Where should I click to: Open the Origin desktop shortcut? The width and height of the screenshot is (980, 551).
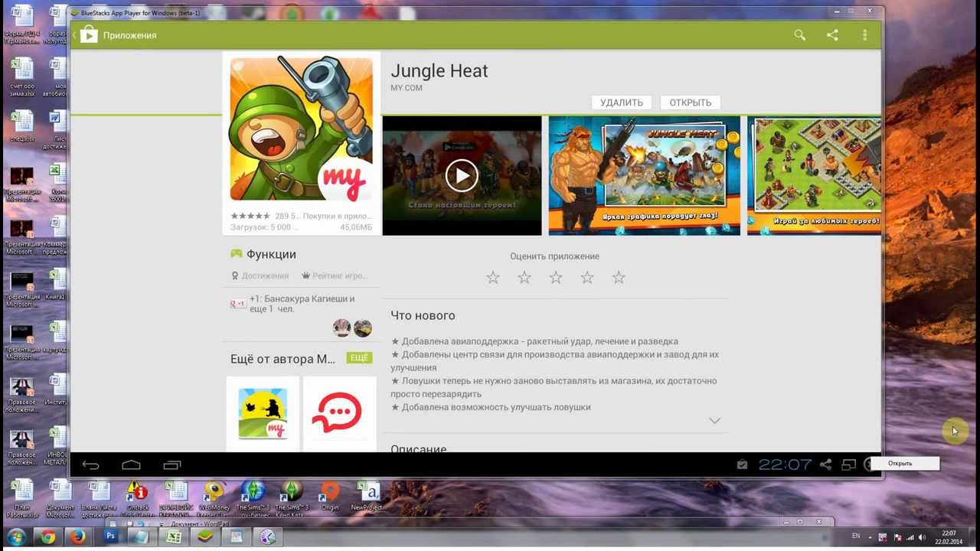(330, 497)
